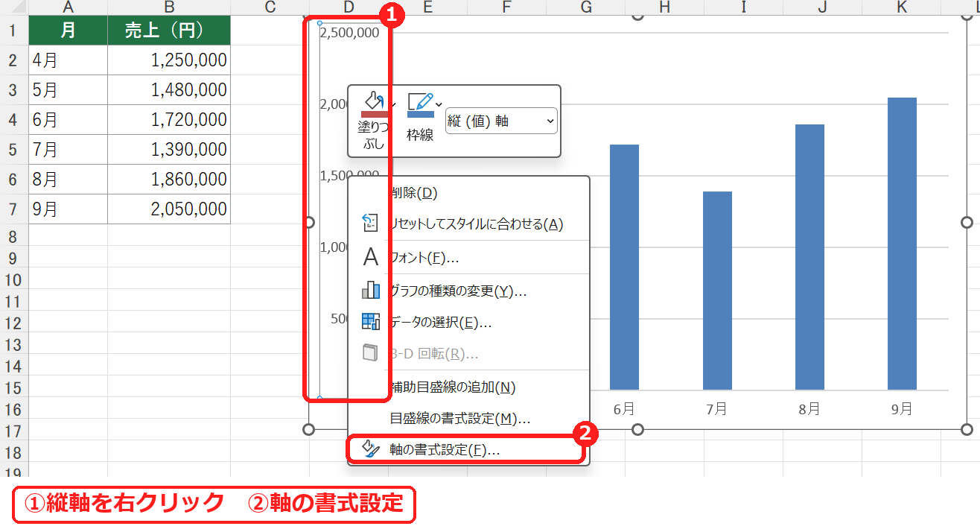Click the cell with value 1,720,000

coord(169,120)
